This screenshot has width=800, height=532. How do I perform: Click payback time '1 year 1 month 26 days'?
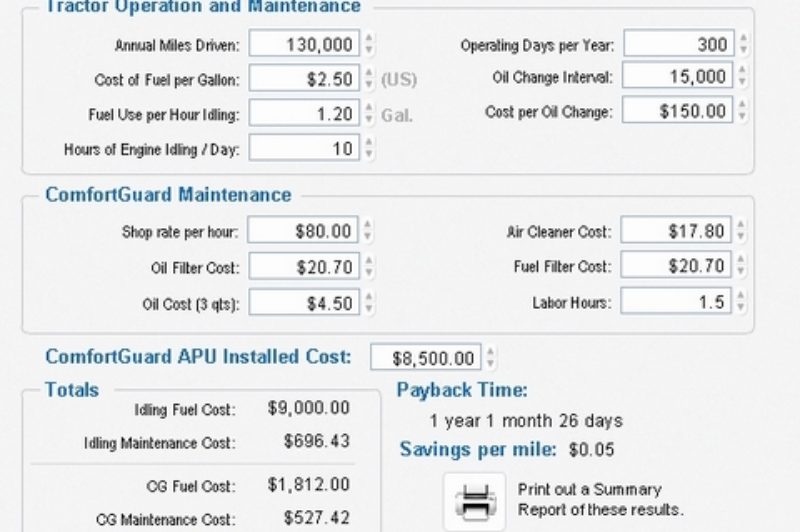526,421
